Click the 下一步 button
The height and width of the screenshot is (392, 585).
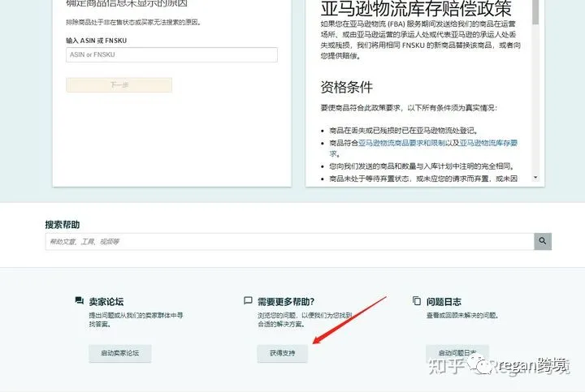tap(119, 85)
